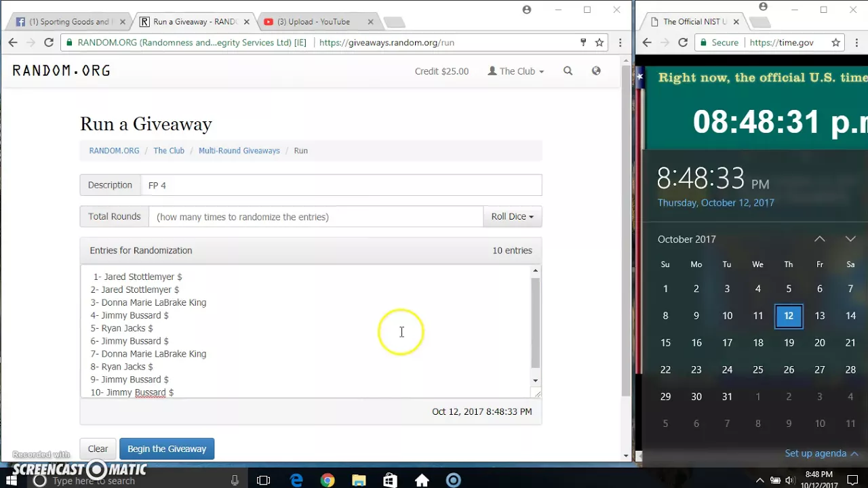Go to previous month in calendar flyout
This screenshot has height=488, width=868.
click(x=820, y=239)
